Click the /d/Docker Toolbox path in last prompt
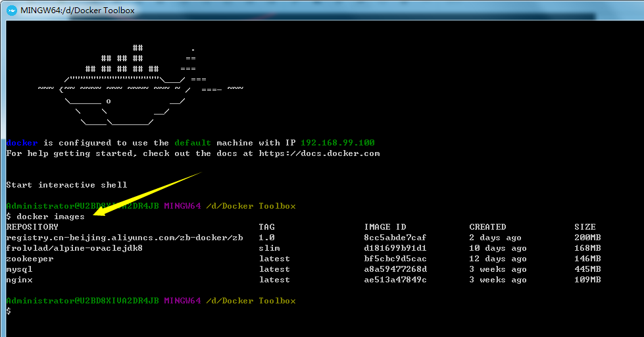 pyautogui.click(x=251, y=301)
